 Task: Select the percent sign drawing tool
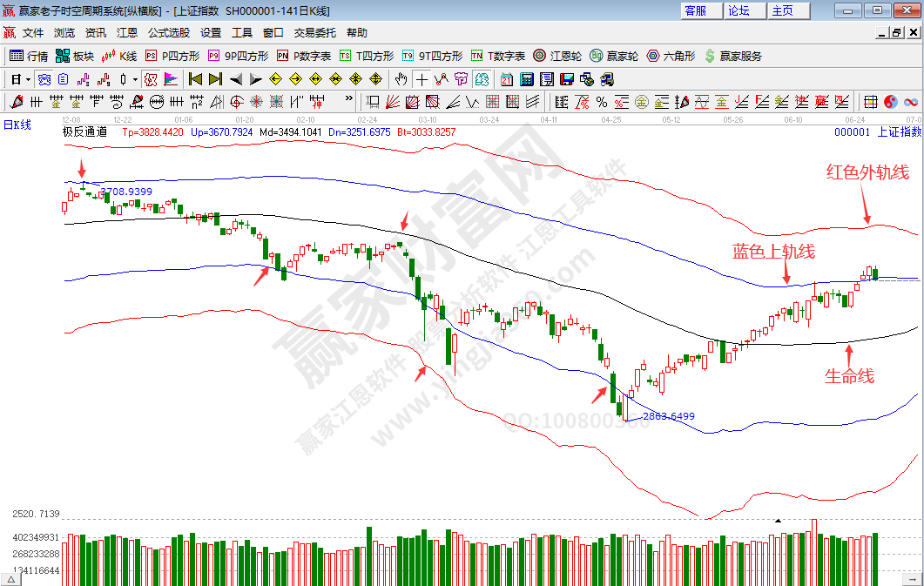603,102
